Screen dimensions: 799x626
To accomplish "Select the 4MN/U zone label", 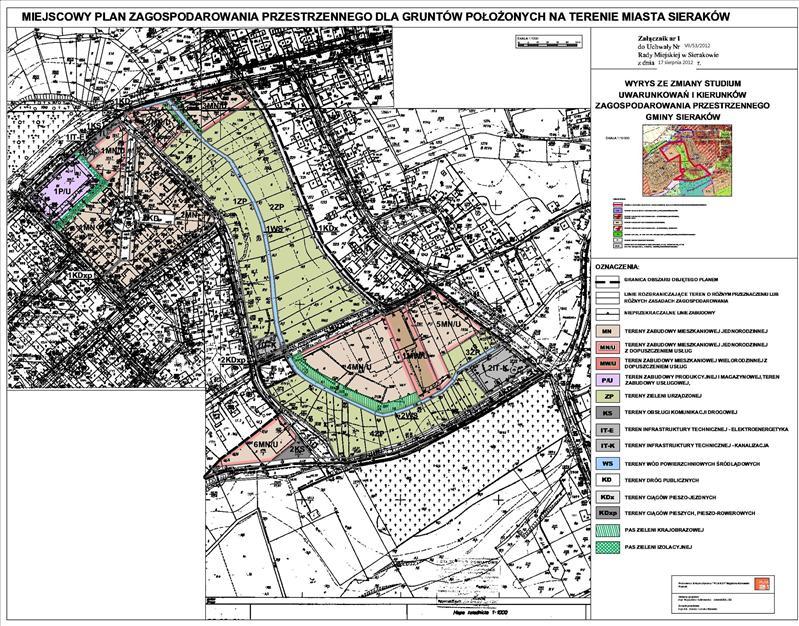I will coord(357,366).
